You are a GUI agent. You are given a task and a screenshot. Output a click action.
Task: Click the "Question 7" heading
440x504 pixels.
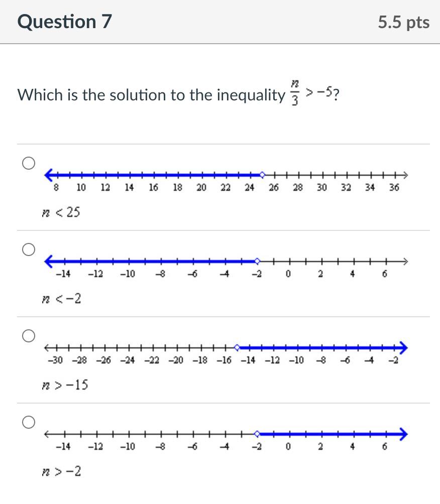click(x=65, y=22)
